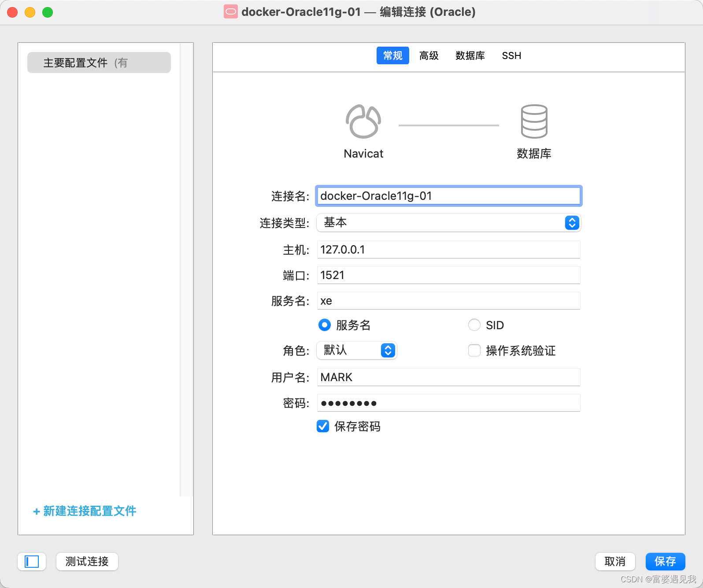This screenshot has height=588, width=703.
Task: Select the SID radio button
Action: [x=474, y=325]
